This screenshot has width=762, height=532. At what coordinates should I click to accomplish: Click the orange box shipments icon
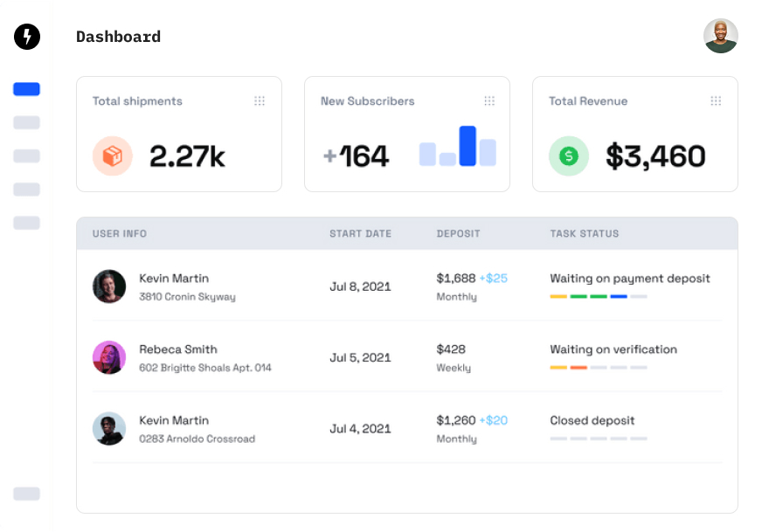[x=113, y=156]
